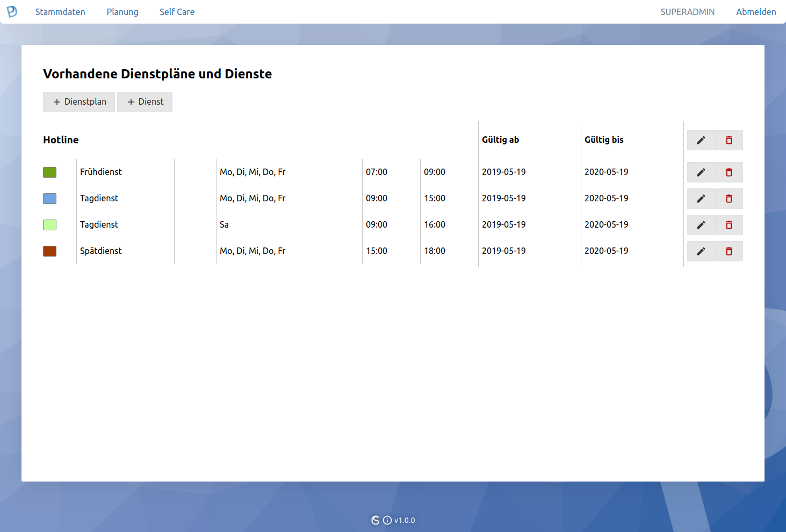This screenshot has width=786, height=532.
Task: Click the 'Sa' weekday cell
Action: pyautogui.click(x=224, y=224)
